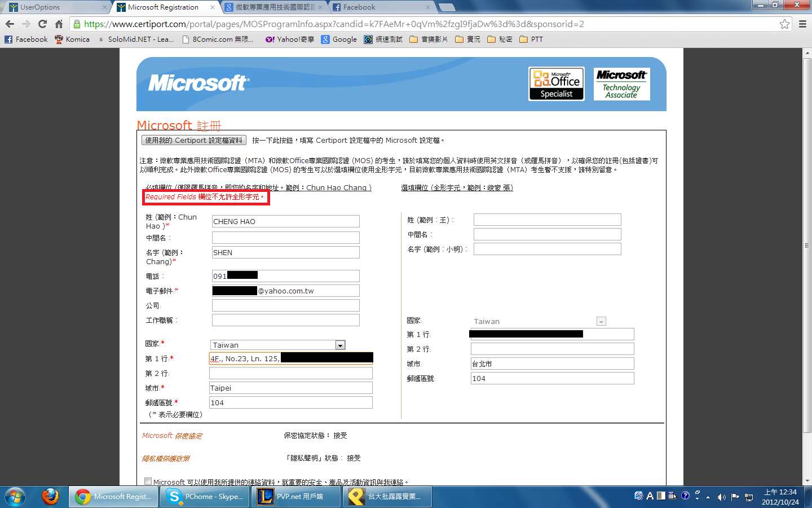Open the SoloMid.NET bookmark

[x=135, y=39]
